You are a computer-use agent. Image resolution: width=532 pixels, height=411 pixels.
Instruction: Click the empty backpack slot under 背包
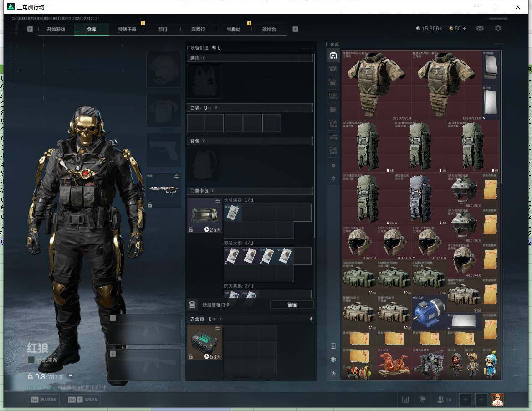pos(205,164)
